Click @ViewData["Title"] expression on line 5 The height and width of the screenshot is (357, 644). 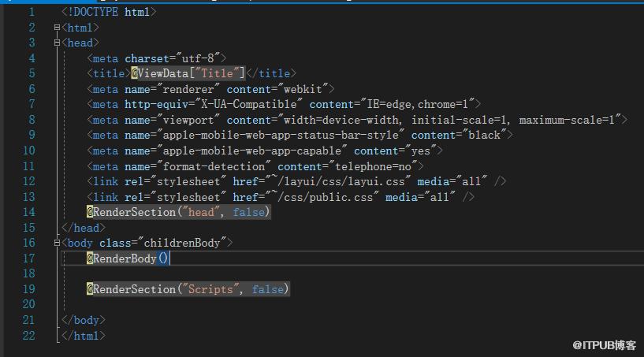click(188, 73)
